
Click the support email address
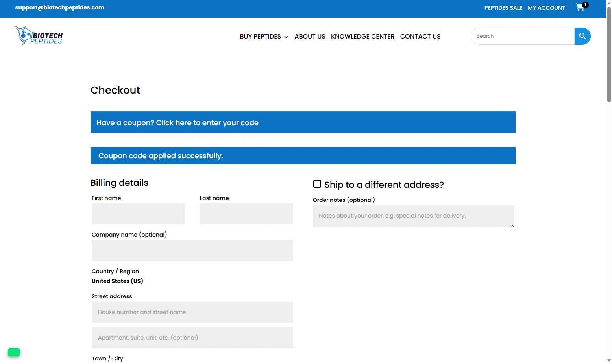60,7
